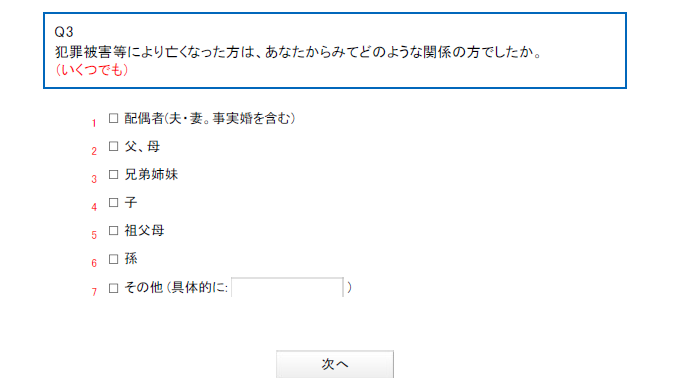Viewport: 677px width, 387px height.
Task: Click the 父、母 label text
Action: click(x=142, y=146)
